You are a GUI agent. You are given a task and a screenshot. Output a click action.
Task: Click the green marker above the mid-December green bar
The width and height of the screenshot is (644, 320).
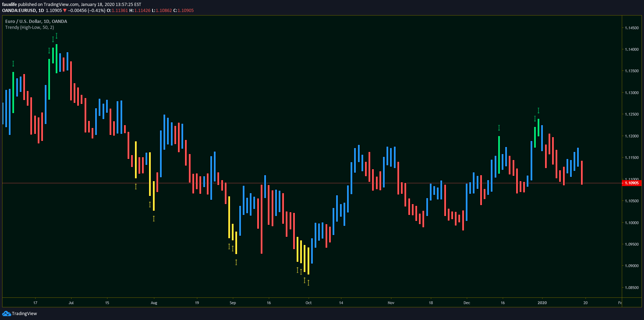point(499,128)
